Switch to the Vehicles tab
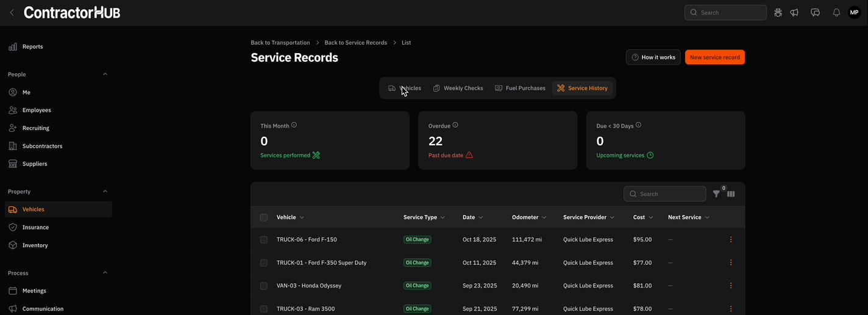Viewport: 868px width, 315px height. point(405,88)
